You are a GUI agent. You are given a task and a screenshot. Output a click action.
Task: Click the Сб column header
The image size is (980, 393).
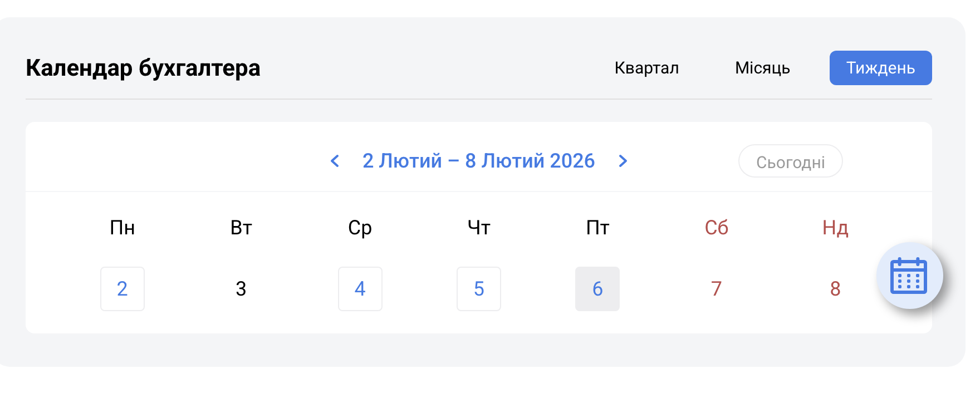(716, 227)
